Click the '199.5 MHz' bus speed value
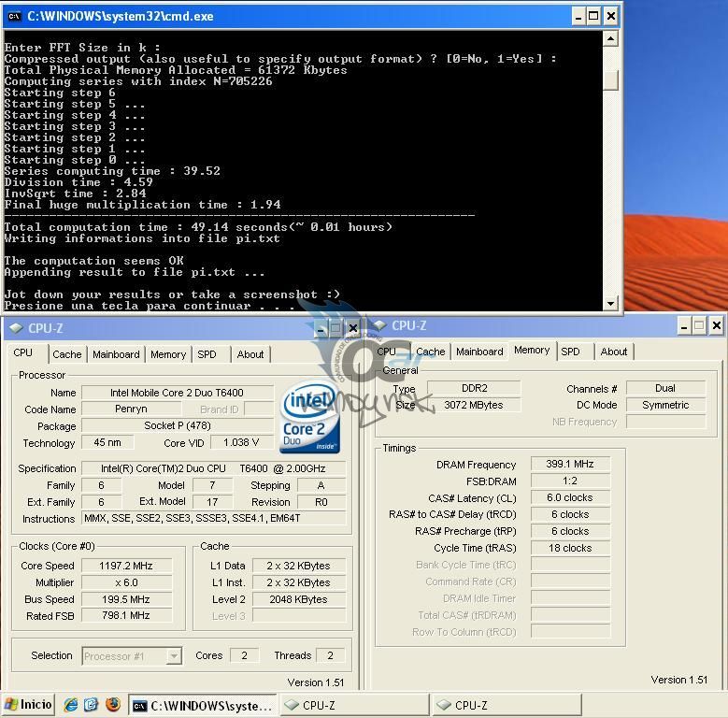Image resolution: width=728 pixels, height=718 pixels. click(x=126, y=599)
